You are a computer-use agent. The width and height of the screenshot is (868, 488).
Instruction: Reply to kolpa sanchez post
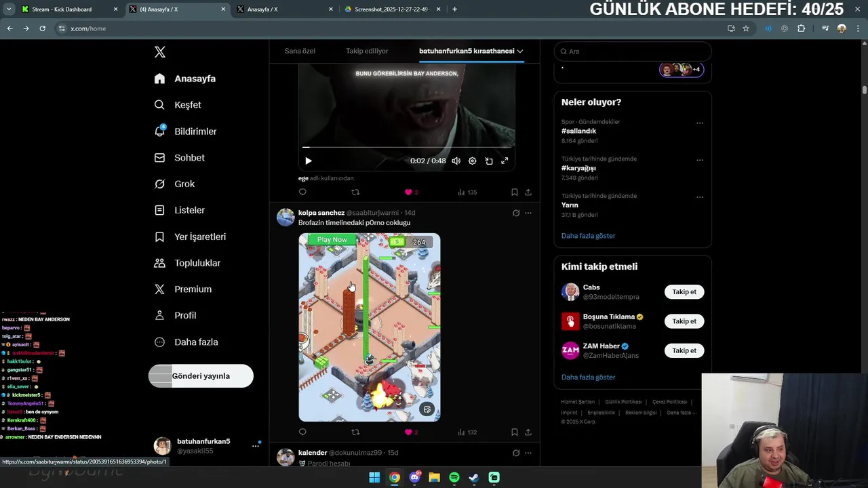[302, 432]
